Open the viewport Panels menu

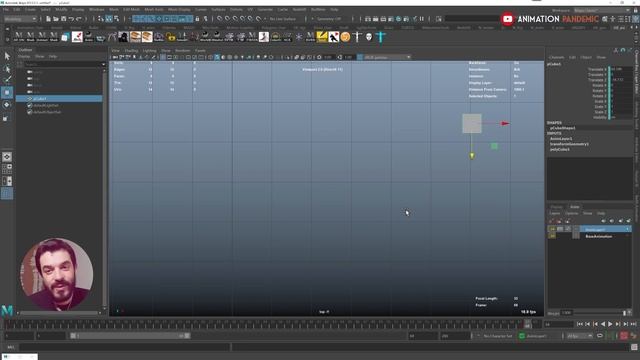click(x=200, y=51)
